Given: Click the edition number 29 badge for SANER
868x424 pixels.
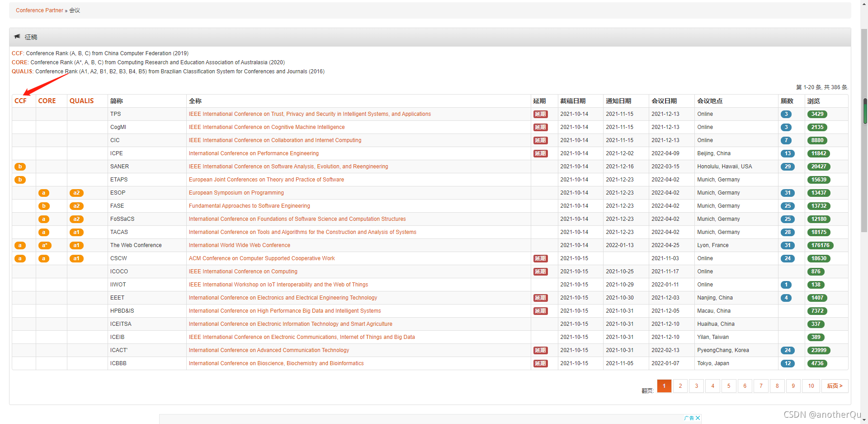Looking at the screenshot, I should tap(788, 167).
